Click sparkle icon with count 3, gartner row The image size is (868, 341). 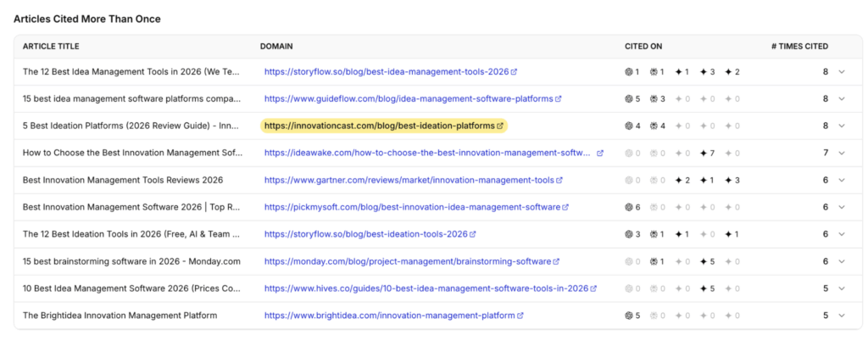click(x=728, y=181)
